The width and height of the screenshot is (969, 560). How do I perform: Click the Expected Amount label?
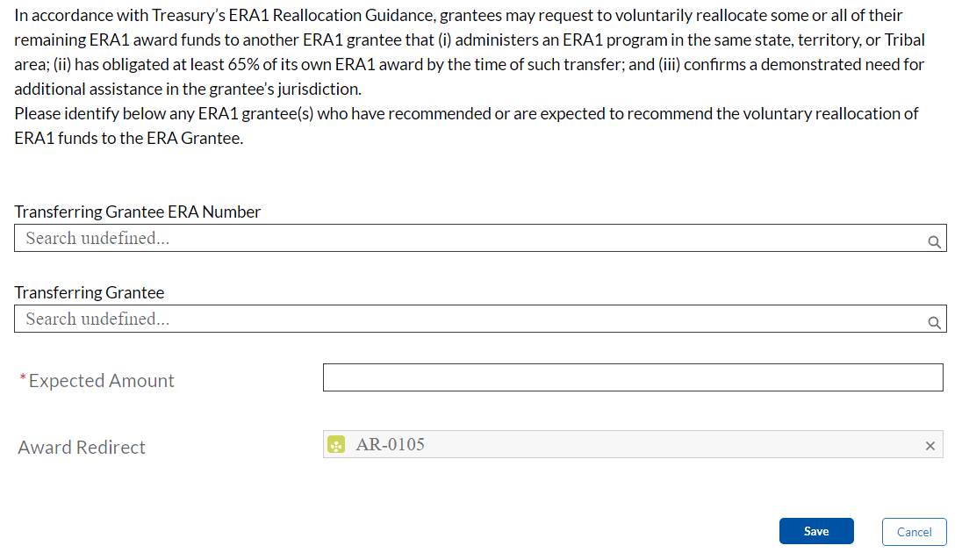click(x=102, y=381)
